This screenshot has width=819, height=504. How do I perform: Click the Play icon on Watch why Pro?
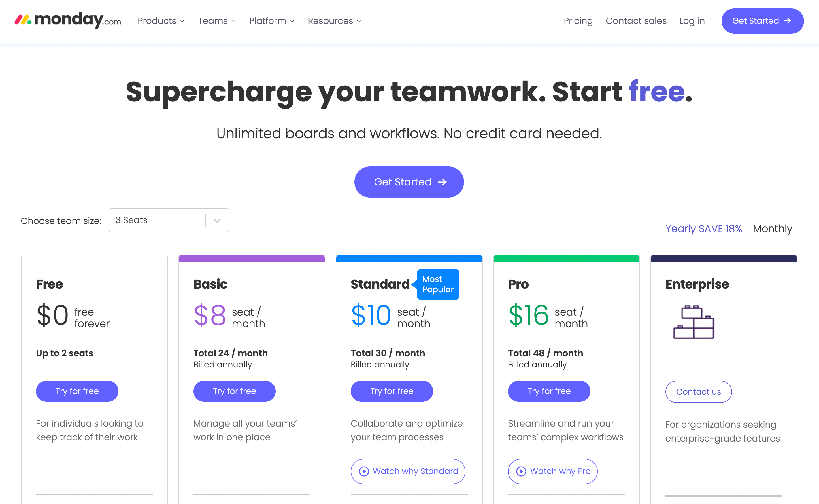(x=521, y=471)
